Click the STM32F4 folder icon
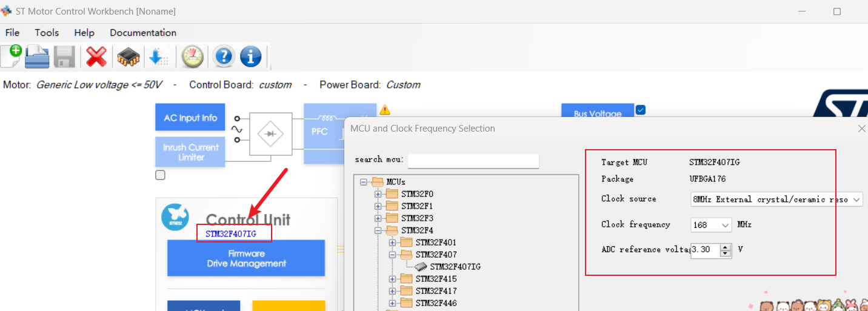 (x=392, y=230)
